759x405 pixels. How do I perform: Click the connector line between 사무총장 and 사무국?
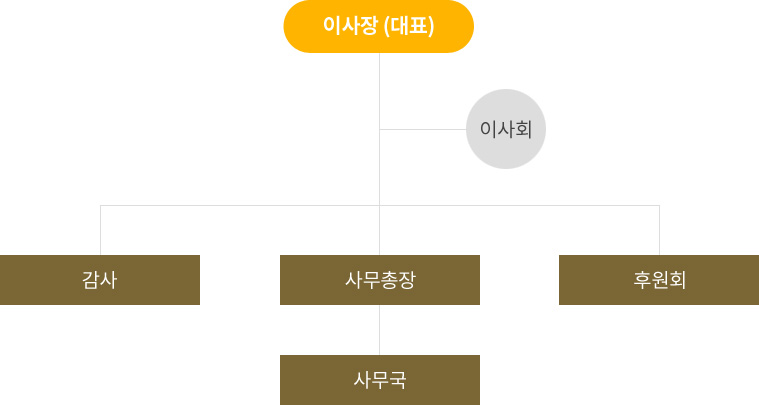pyautogui.click(x=380, y=330)
